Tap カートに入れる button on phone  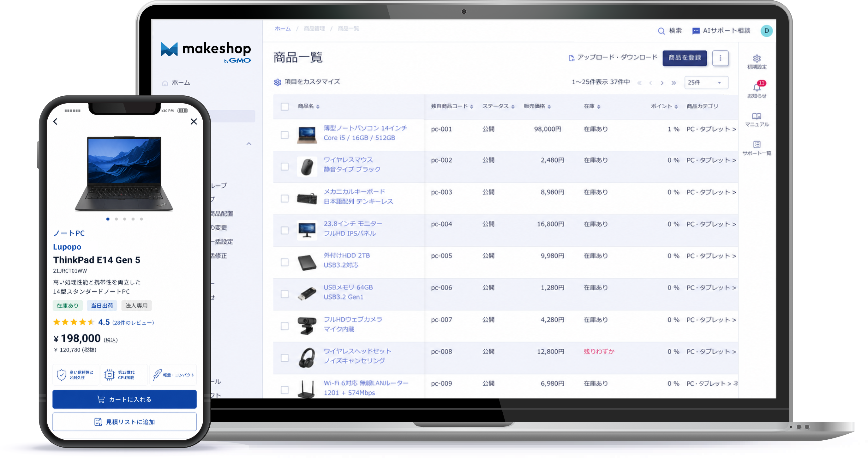124,399
